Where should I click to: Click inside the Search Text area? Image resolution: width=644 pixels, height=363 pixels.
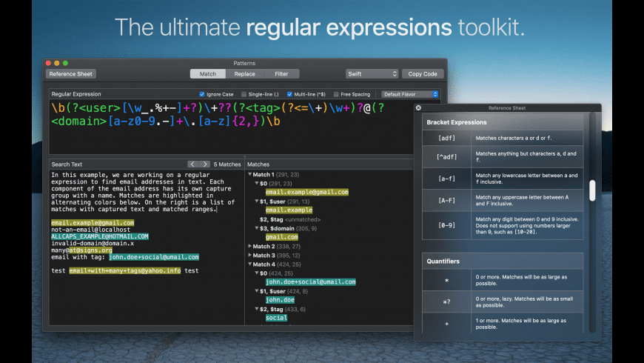(147, 247)
